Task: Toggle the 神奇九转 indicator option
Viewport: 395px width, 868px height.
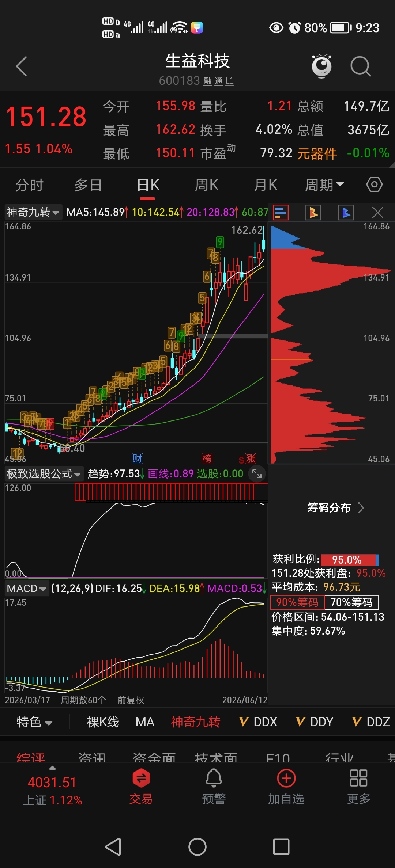Action: pos(196,722)
